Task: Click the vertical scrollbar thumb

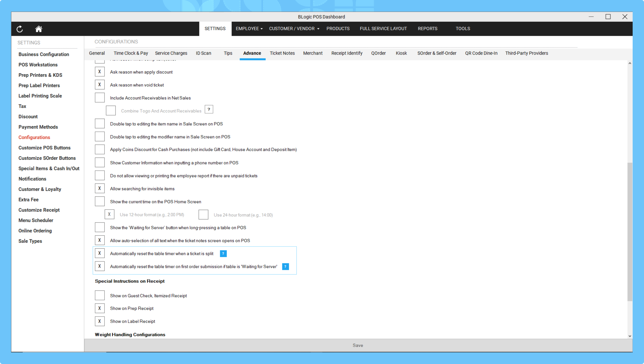Action: coord(630,232)
